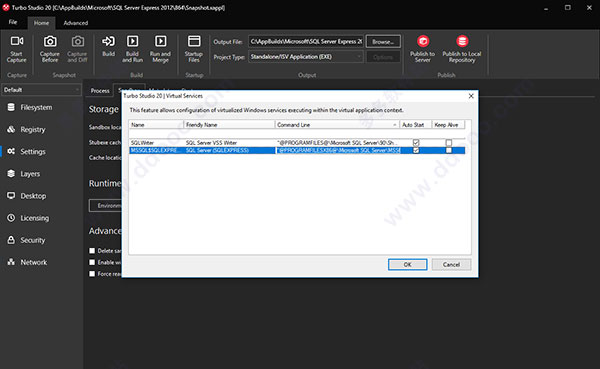Toggle Keep Alive for SQLWriter service

(448, 142)
